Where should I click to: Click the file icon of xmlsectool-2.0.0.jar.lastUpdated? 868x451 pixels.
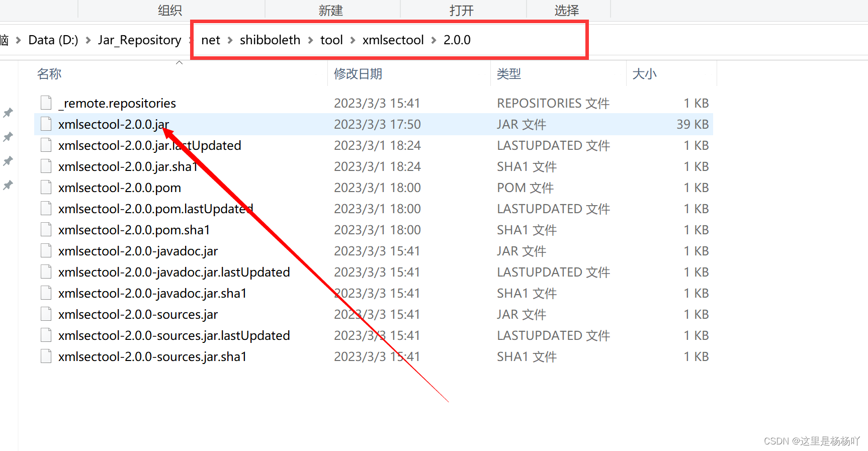coord(46,145)
